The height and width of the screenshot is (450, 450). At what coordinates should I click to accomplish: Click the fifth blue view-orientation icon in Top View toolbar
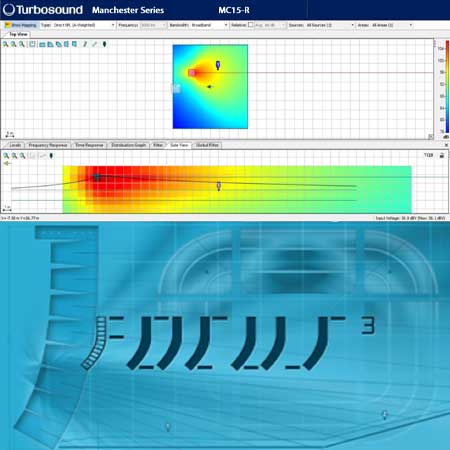coord(75,44)
